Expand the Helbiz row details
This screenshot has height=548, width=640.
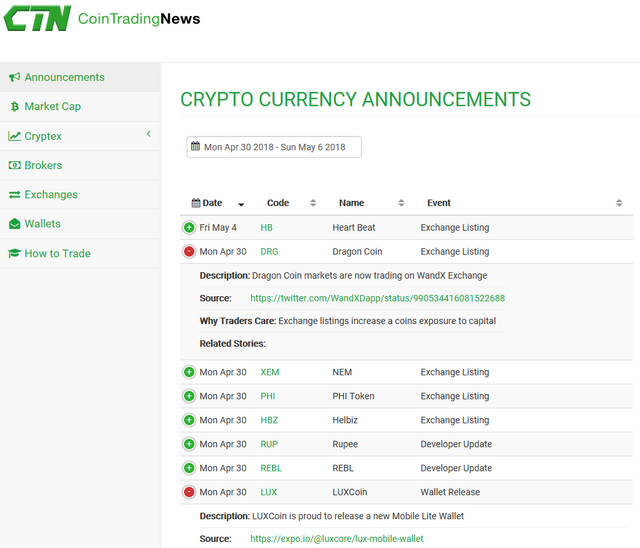[x=189, y=420]
